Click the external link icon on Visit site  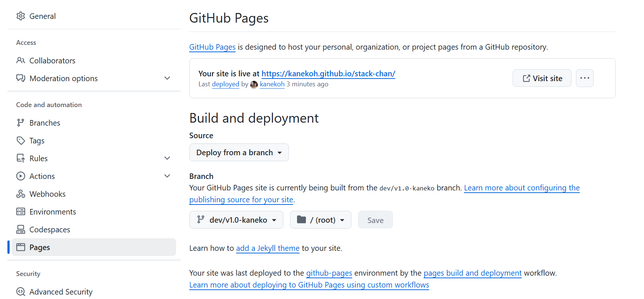[x=526, y=78]
